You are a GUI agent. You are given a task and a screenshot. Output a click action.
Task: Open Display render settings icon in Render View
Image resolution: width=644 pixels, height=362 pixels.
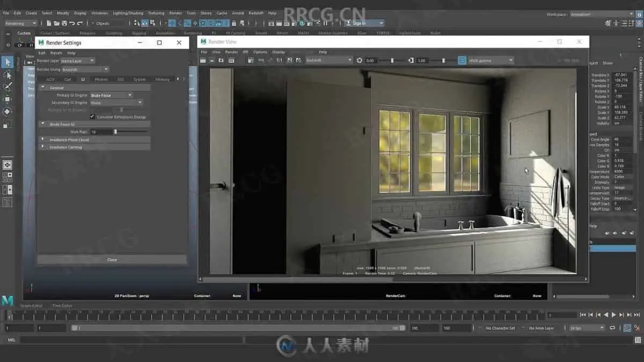click(x=250, y=61)
